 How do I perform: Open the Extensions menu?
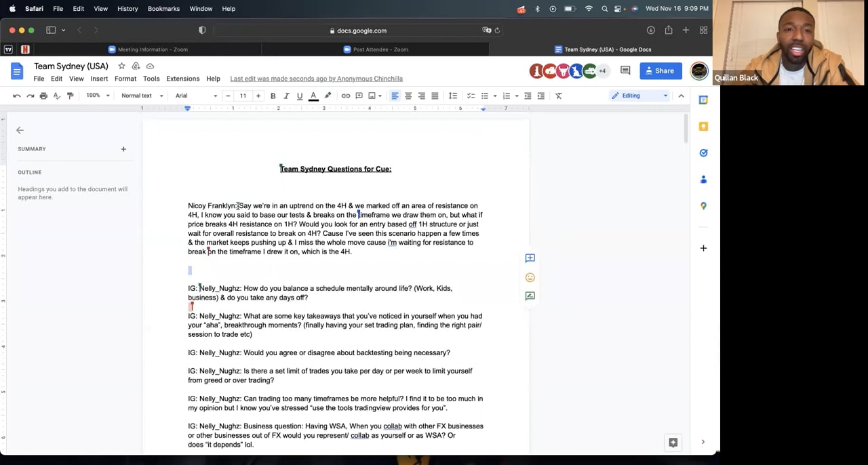click(183, 79)
